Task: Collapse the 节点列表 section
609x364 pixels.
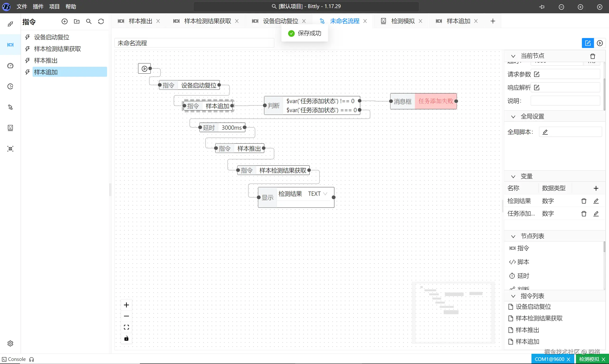Action: (513, 236)
